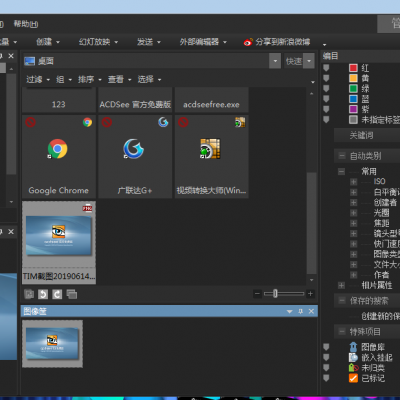
Task: Open the 快速 quick search dropdown
Action: [x=309, y=61]
